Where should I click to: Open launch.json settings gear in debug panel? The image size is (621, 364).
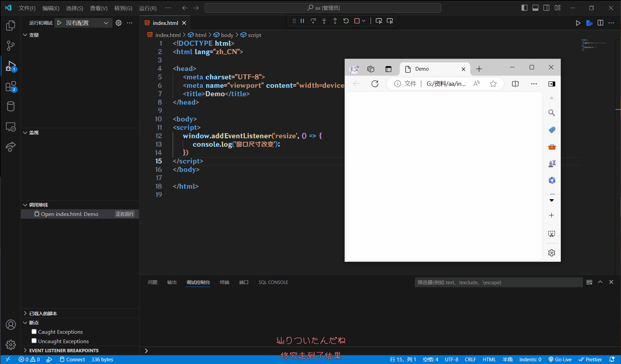tap(118, 23)
